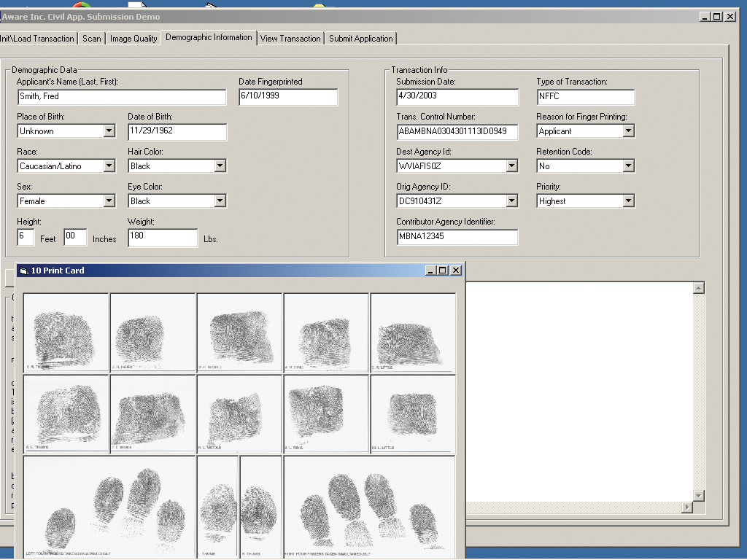Viewport: 747px width, 560px height.
Task: Go to the View Transaction tab
Action: tap(290, 39)
